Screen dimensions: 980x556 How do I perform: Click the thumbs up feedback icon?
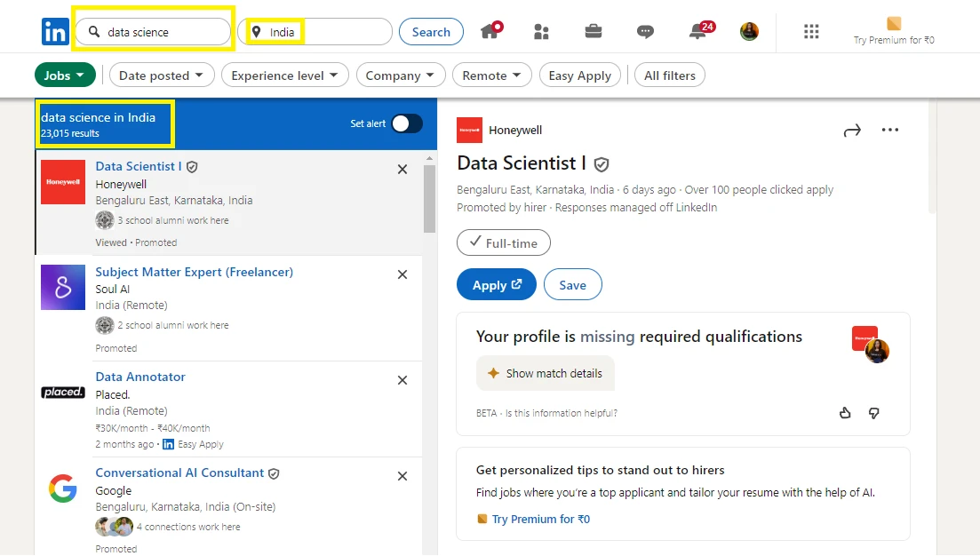[845, 413]
